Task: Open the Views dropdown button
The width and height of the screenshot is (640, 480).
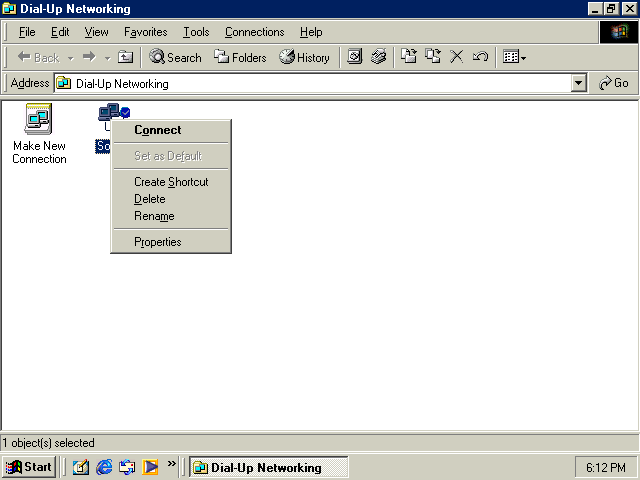Action: point(514,57)
